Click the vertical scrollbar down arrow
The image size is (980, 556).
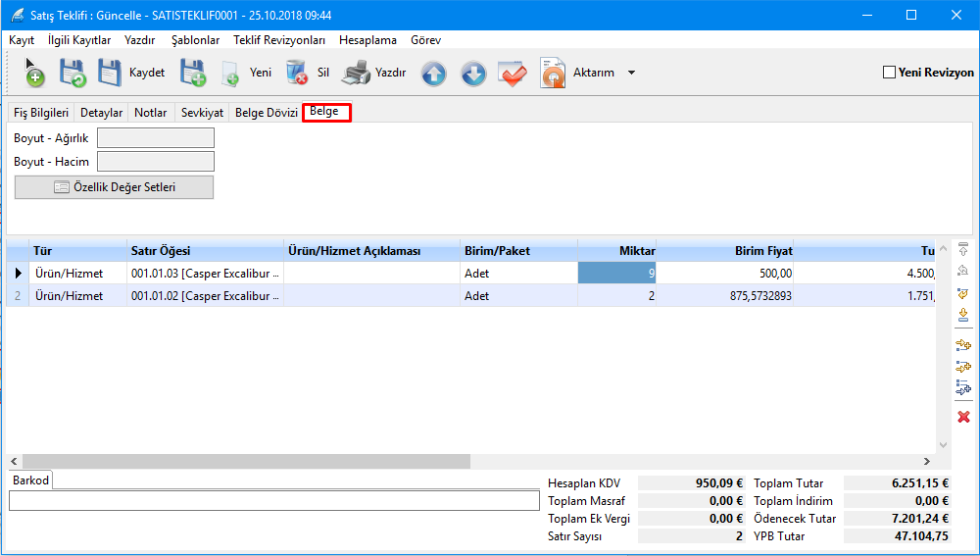point(943,445)
